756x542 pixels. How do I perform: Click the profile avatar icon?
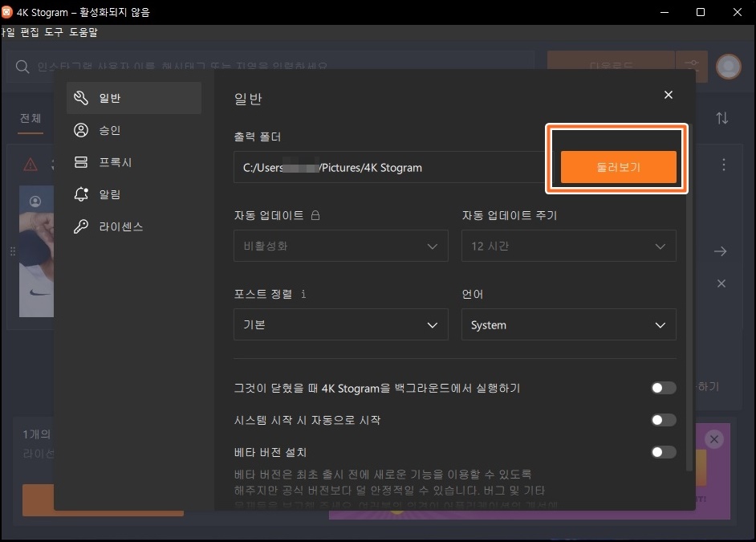coord(729,66)
